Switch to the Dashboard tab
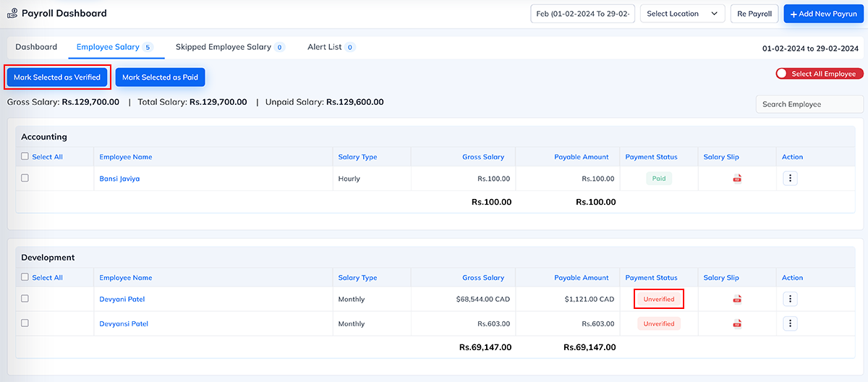This screenshot has height=382, width=868. click(x=36, y=47)
